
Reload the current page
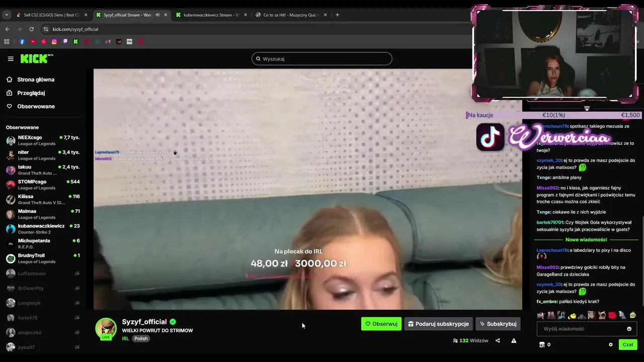click(31, 29)
